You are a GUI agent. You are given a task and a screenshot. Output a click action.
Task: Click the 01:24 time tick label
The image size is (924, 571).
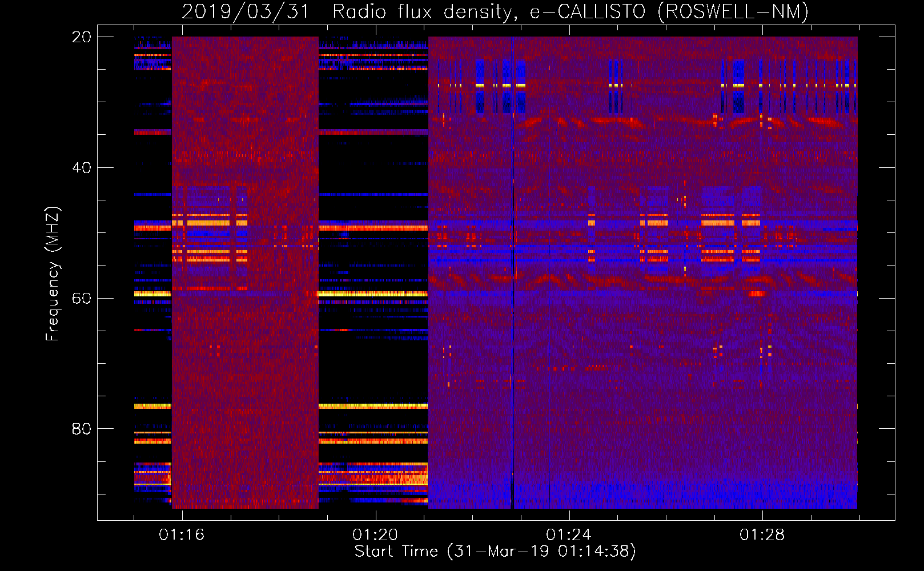point(569,535)
